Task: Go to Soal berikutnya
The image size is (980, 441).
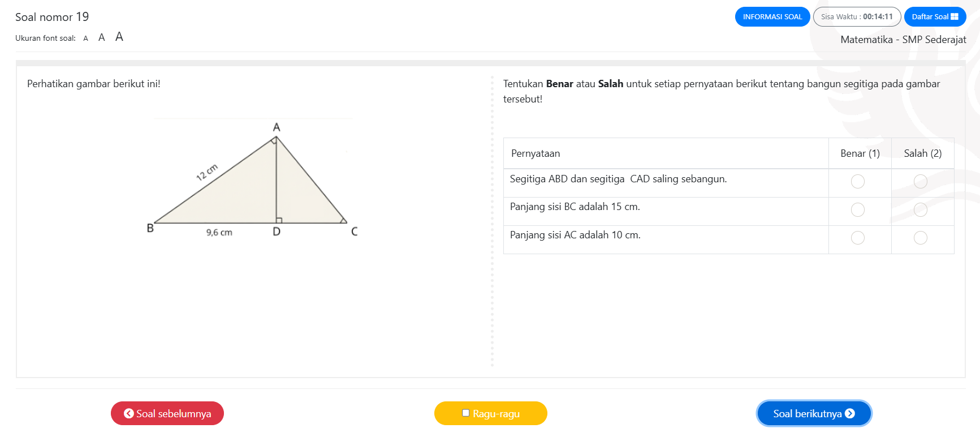Action: pos(813,414)
